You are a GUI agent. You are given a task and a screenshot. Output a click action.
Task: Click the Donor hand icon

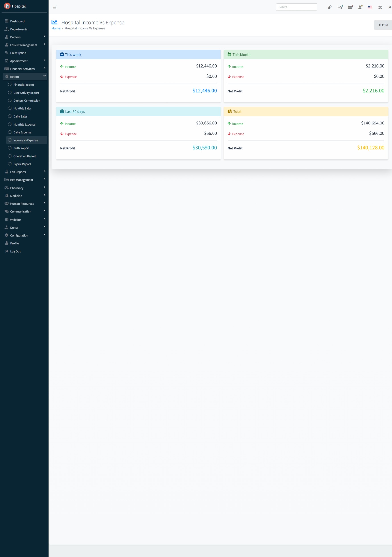pos(6,227)
